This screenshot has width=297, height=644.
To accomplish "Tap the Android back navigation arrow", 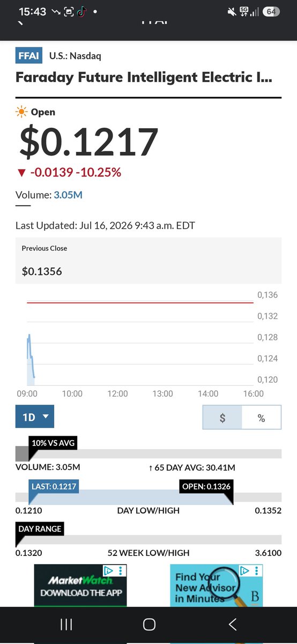I will 232,624.
